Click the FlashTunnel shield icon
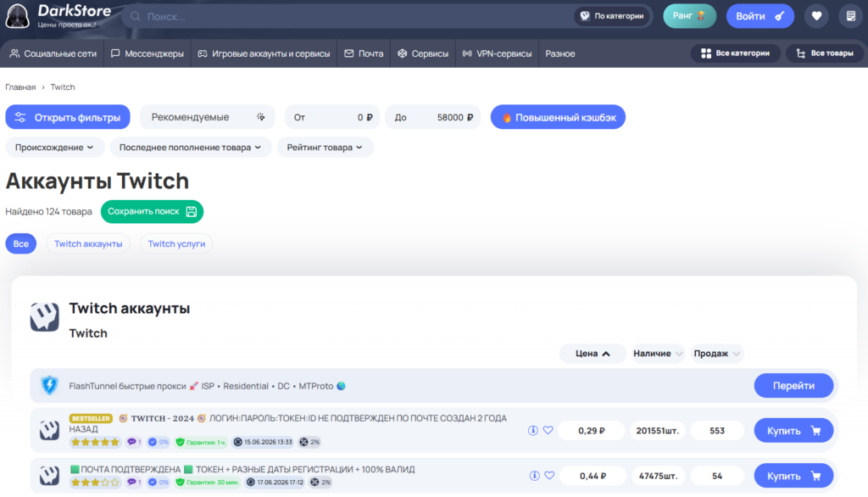868x497 pixels. [x=49, y=385]
